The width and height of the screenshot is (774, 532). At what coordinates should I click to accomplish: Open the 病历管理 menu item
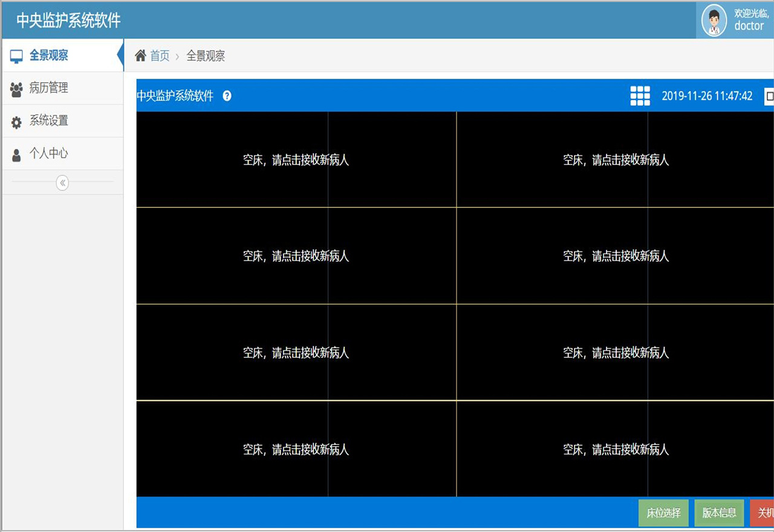click(x=62, y=88)
